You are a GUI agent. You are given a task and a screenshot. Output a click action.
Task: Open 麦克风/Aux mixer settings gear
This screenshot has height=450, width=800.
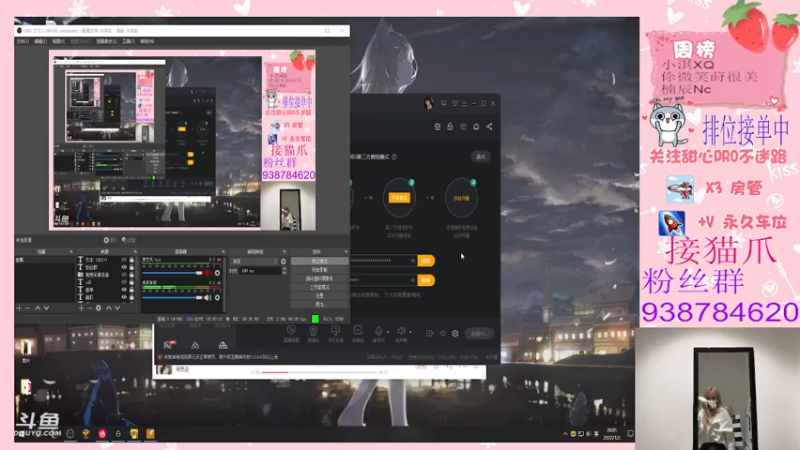217,273
